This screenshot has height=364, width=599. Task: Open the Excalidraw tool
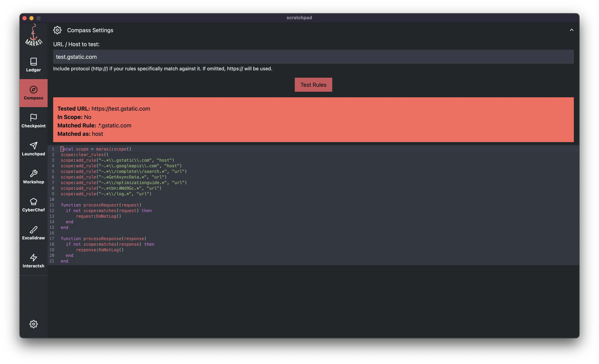[33, 233]
